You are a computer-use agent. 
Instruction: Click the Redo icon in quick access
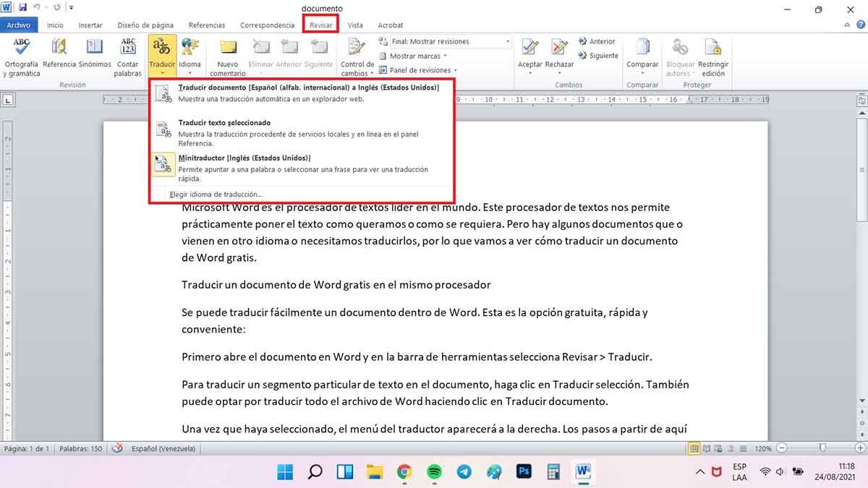57,8
